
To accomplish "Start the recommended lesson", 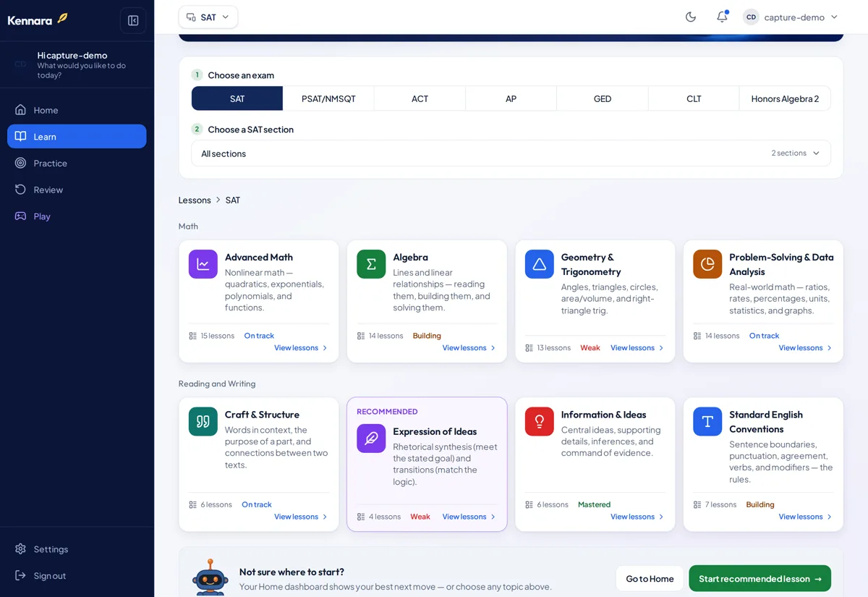I will pyautogui.click(x=759, y=579).
